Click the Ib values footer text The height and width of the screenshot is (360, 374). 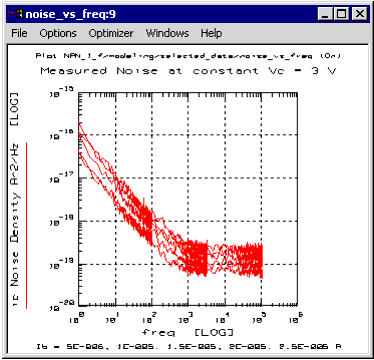click(189, 347)
